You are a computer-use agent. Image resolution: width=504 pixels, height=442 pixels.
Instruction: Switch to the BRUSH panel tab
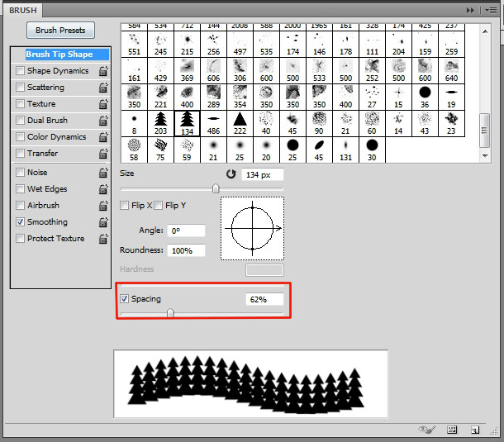[x=23, y=10]
